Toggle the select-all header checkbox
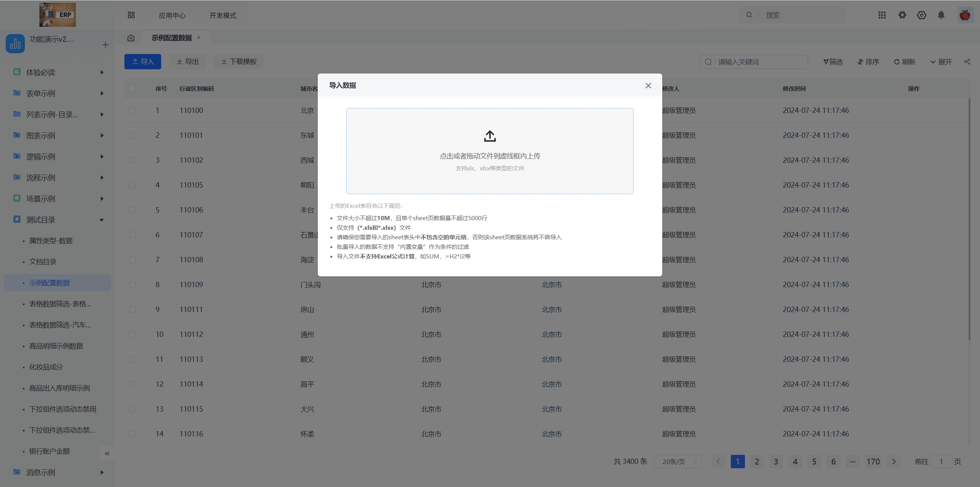The height and width of the screenshot is (487, 980). [x=133, y=88]
